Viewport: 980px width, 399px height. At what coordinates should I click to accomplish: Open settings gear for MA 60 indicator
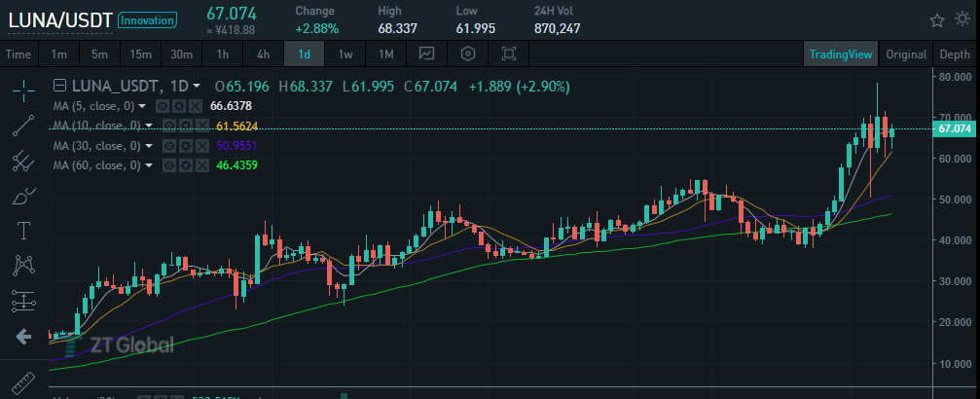coord(186,165)
